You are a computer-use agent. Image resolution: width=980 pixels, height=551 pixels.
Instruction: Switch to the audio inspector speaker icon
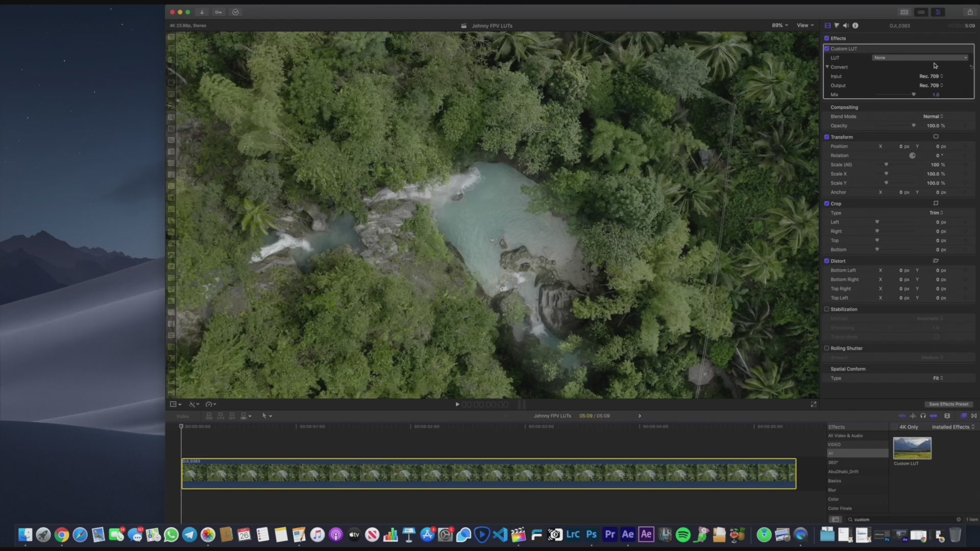click(846, 26)
